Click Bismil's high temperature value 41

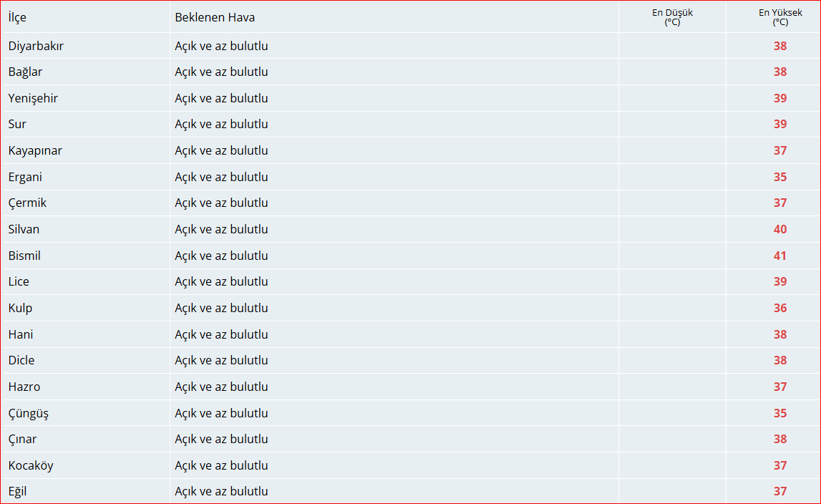coord(780,256)
